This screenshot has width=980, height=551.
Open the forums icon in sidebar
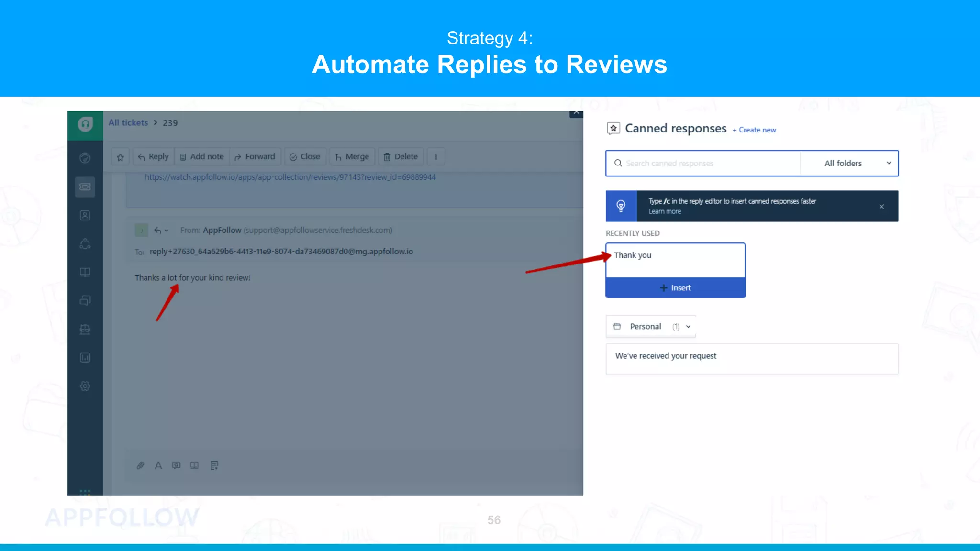[x=85, y=300]
